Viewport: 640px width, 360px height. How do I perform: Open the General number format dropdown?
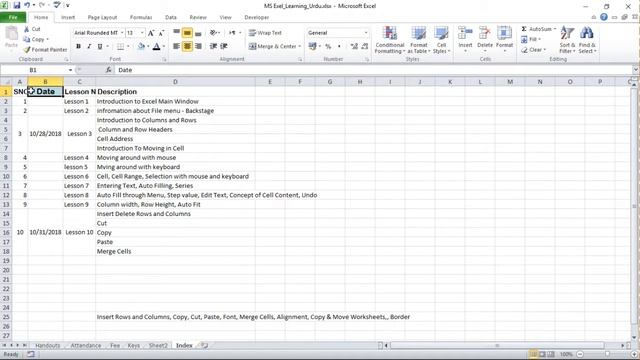pos(366,33)
